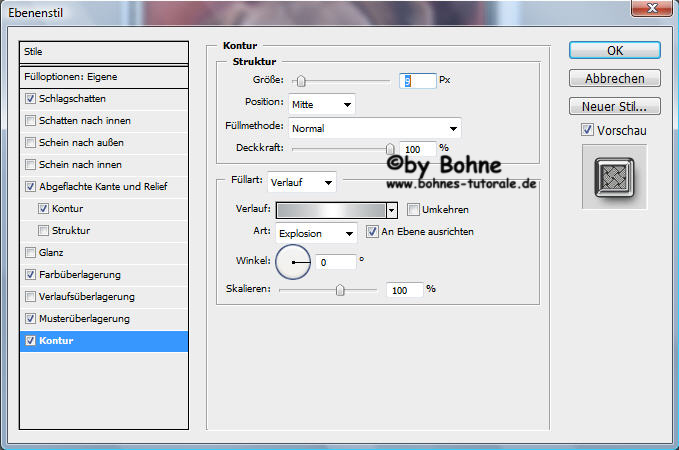This screenshot has width=679, height=450.
Task: Click the Abbrechen button
Action: (x=614, y=78)
